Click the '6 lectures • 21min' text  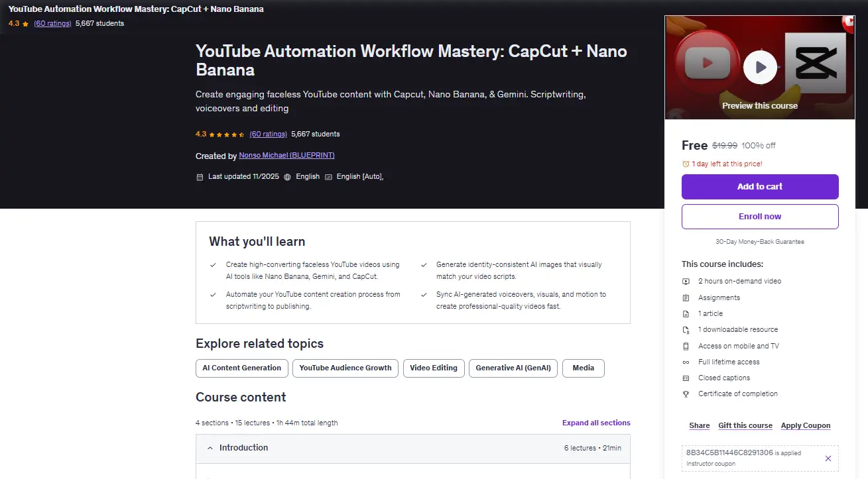593,449
